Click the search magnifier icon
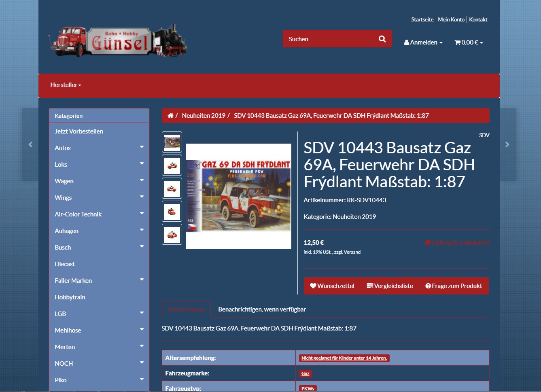 click(x=382, y=39)
